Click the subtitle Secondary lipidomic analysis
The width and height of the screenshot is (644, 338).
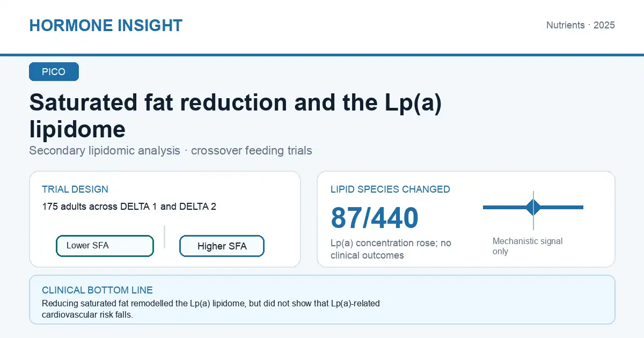[x=171, y=151]
